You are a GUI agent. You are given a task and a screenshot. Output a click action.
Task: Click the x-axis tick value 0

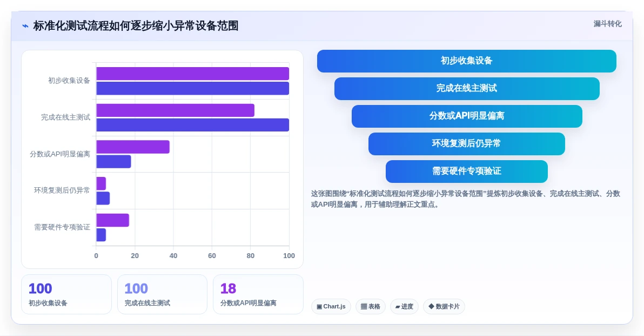coord(96,256)
